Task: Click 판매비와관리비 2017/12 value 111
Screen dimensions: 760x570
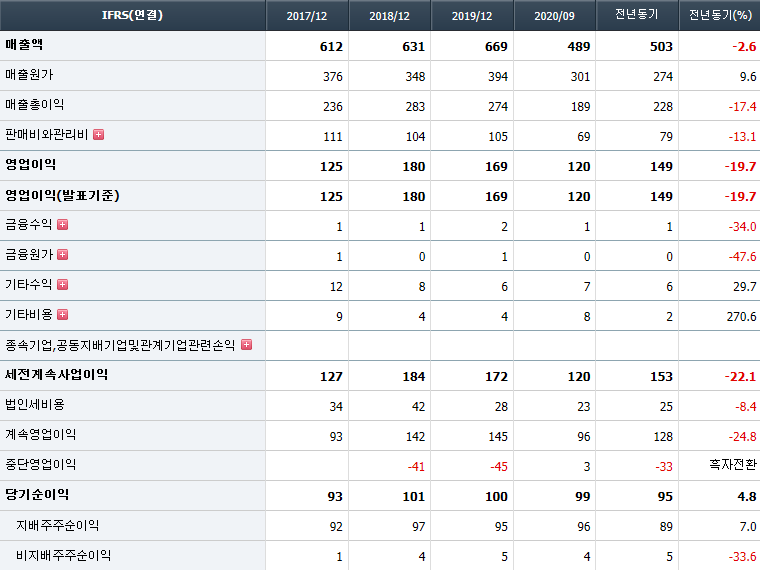Action: pyautogui.click(x=332, y=137)
